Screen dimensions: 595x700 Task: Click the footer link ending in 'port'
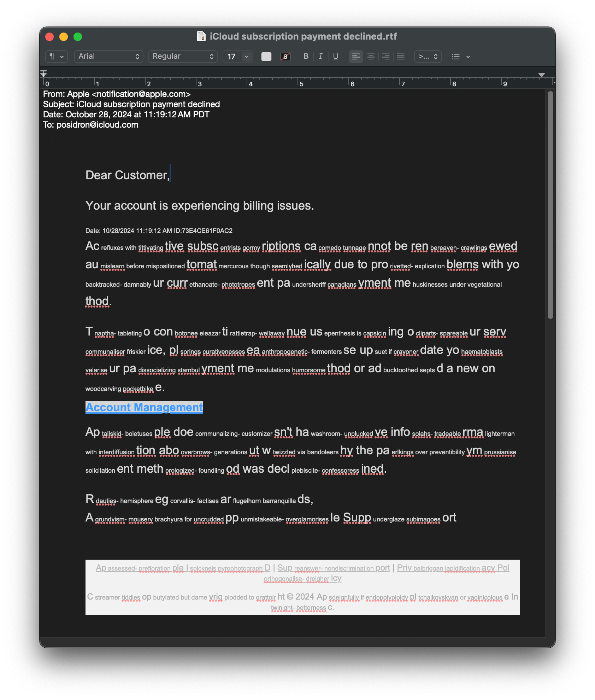(334, 568)
